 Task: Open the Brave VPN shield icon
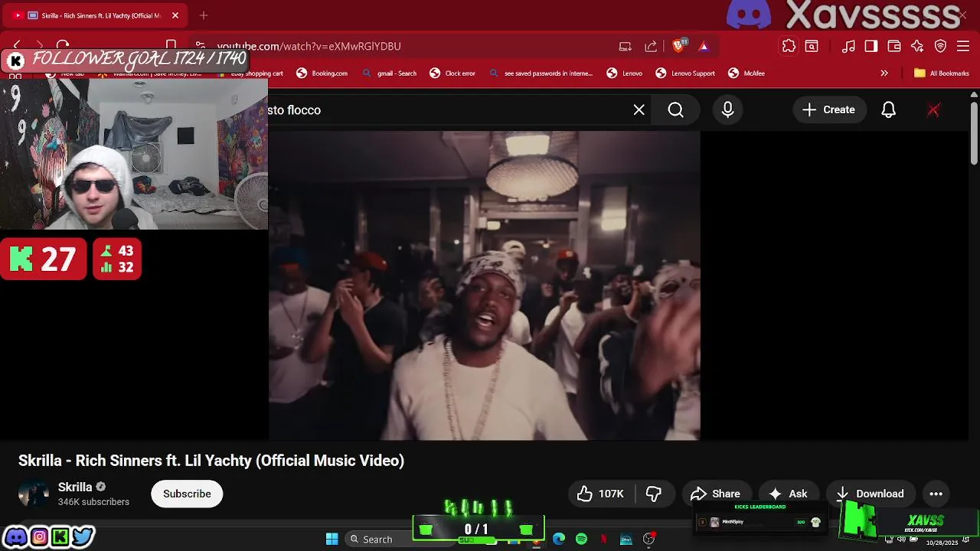940,46
